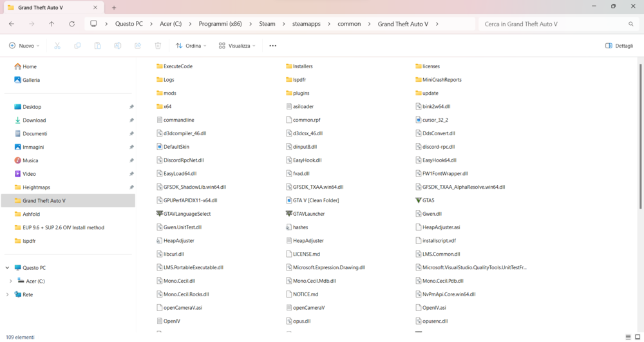Select the NOTICE.md file
This screenshot has width=644, height=342.
pyautogui.click(x=302, y=294)
